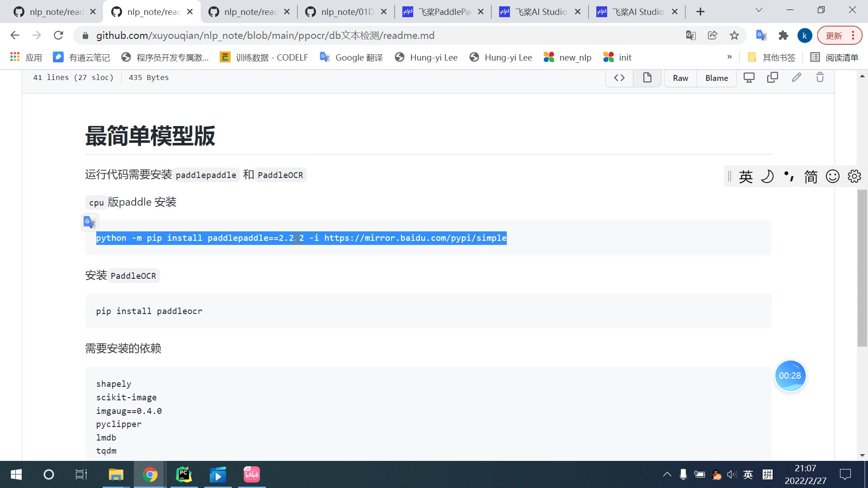The image size is (868, 488).
Task: Open a new browser tab
Action: (700, 12)
